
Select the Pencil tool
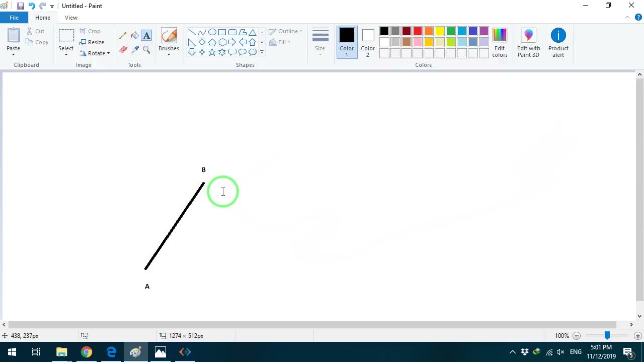pyautogui.click(x=123, y=36)
